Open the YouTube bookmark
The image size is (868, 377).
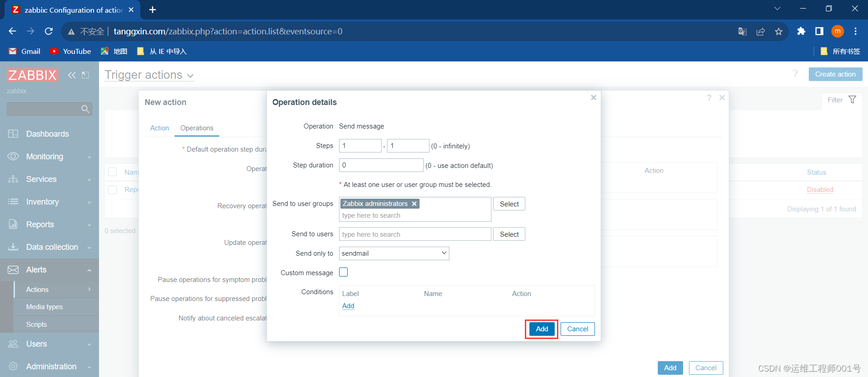(71, 51)
